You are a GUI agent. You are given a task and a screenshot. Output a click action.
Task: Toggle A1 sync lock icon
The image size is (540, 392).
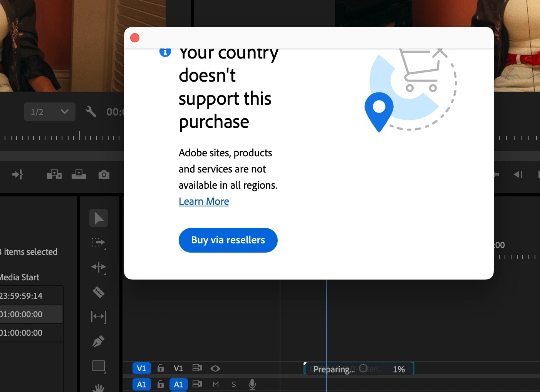point(197,384)
